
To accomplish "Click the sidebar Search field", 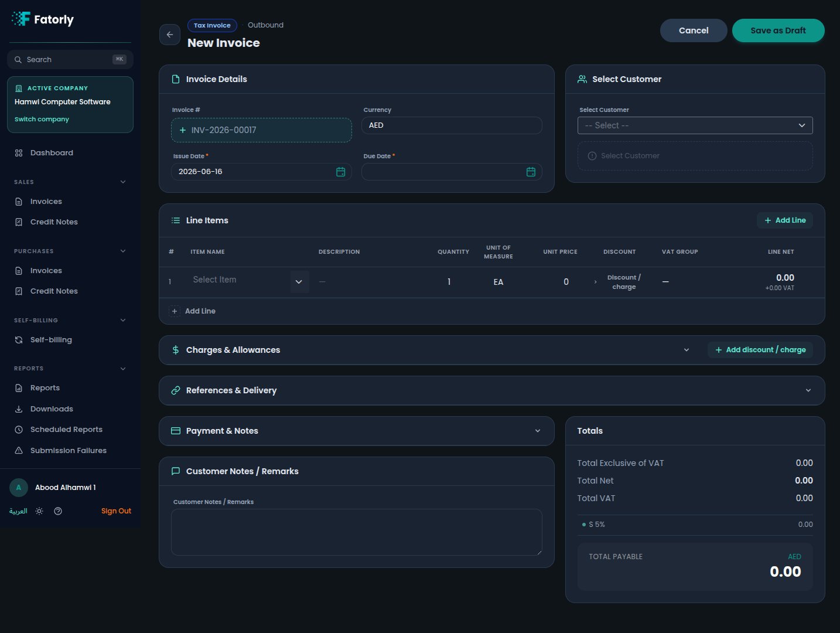I will pos(70,60).
